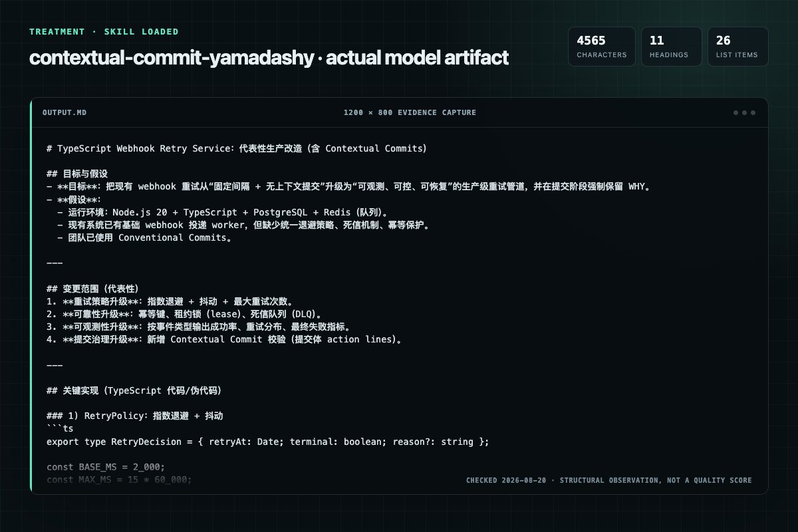Click the 'const MAX_MS = 15 * 60_000;' line
Viewport: 798px width, 532px height.
point(119,479)
